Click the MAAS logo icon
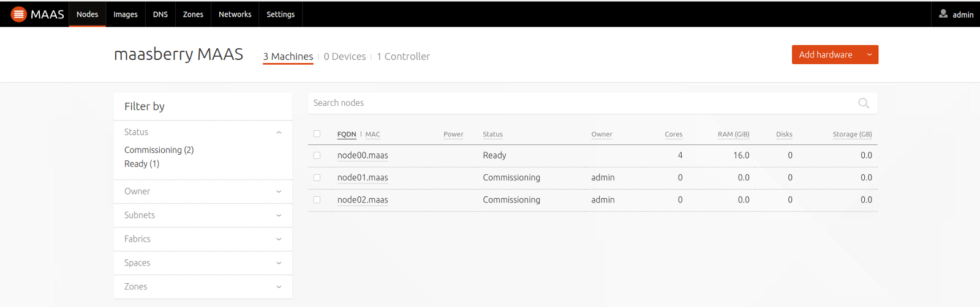The width and height of the screenshot is (980, 307). (x=19, y=14)
